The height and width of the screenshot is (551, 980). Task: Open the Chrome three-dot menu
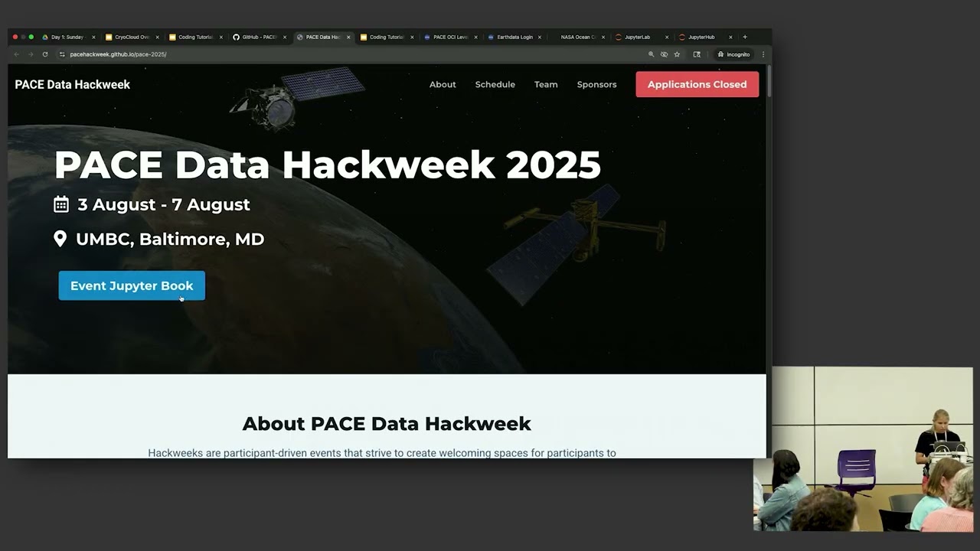763,54
